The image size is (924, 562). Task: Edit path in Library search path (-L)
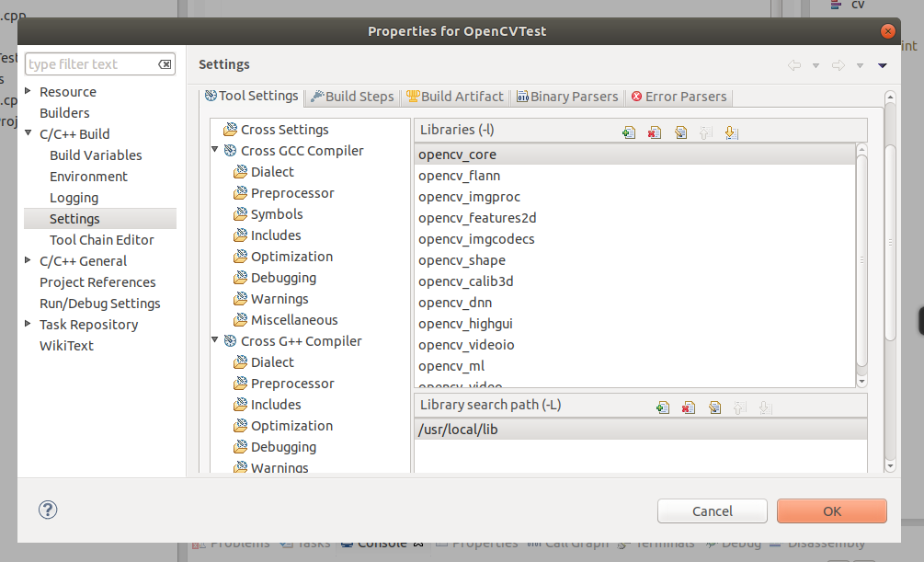pyautogui.click(x=714, y=407)
